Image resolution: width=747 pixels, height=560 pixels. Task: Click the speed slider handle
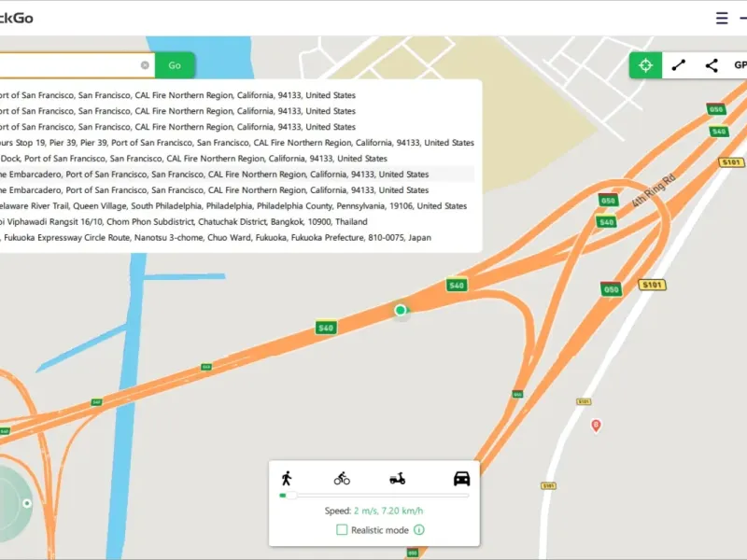click(291, 496)
